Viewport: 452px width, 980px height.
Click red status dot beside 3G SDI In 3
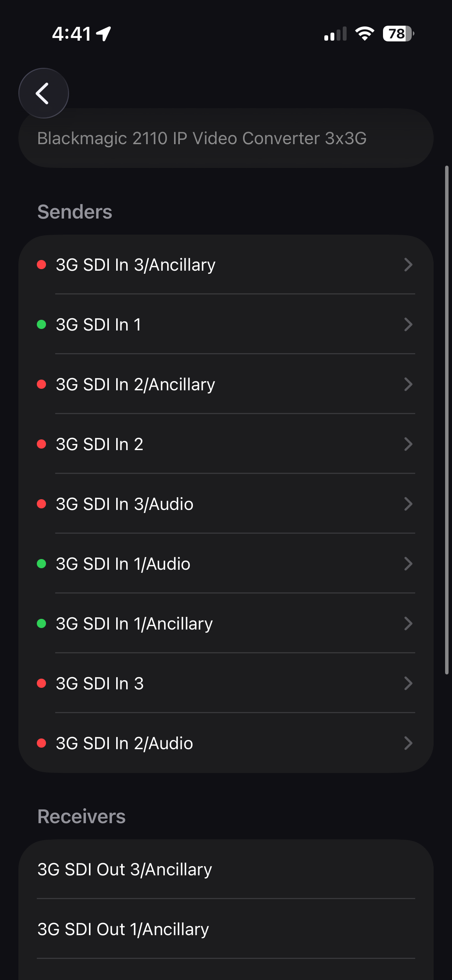point(41,683)
